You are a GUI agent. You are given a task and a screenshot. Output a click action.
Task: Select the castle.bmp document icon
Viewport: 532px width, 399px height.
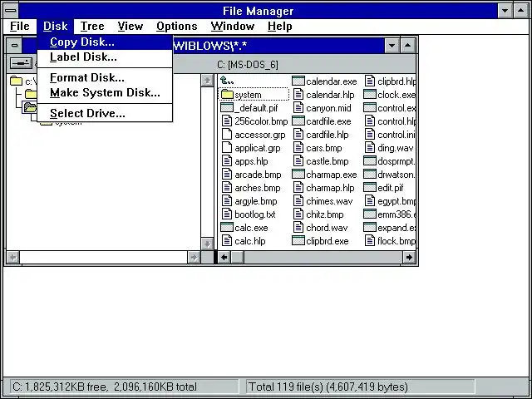coord(298,160)
